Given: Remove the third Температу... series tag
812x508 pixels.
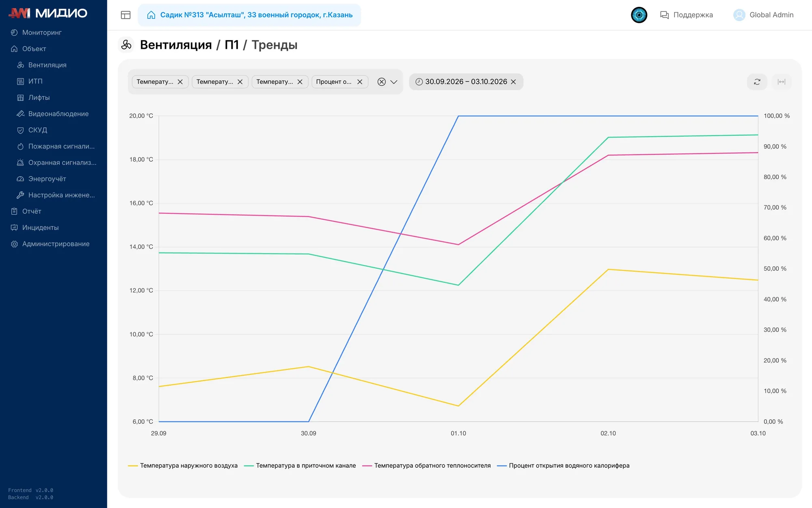Looking at the screenshot, I should tap(300, 82).
